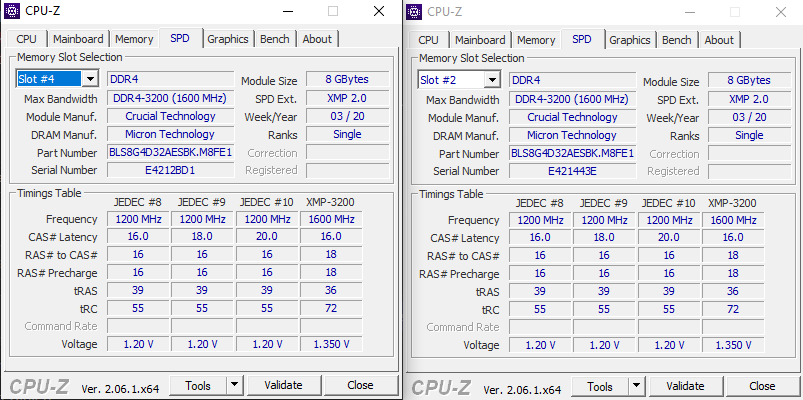Screen dimensions: 803x400
Task: Select the SPD tab in the left window
Action: pyautogui.click(x=180, y=38)
